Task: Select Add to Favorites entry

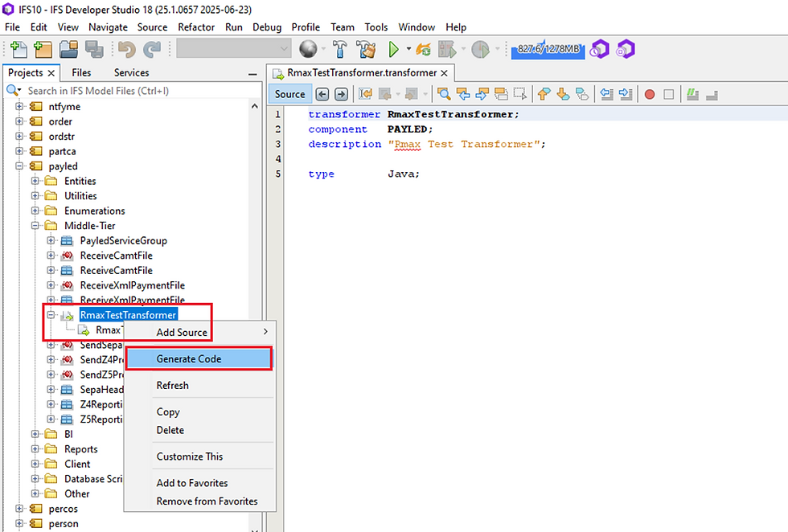Action: [x=199, y=483]
